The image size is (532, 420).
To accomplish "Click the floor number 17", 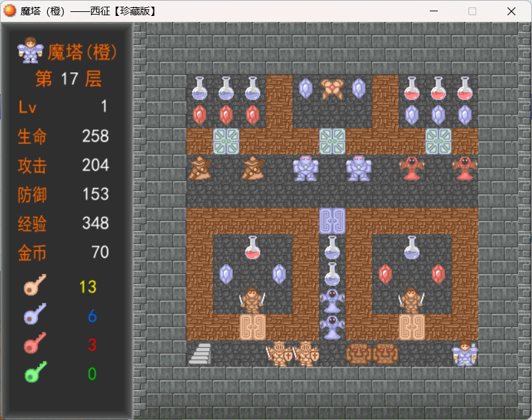I will [x=70, y=79].
